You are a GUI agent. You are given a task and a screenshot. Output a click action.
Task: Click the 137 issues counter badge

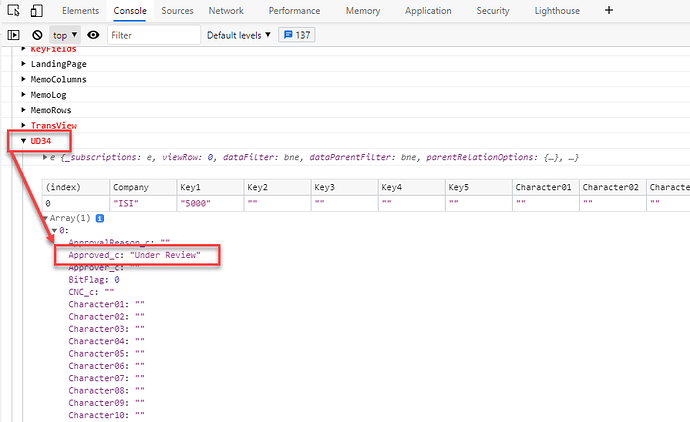pyautogui.click(x=297, y=35)
